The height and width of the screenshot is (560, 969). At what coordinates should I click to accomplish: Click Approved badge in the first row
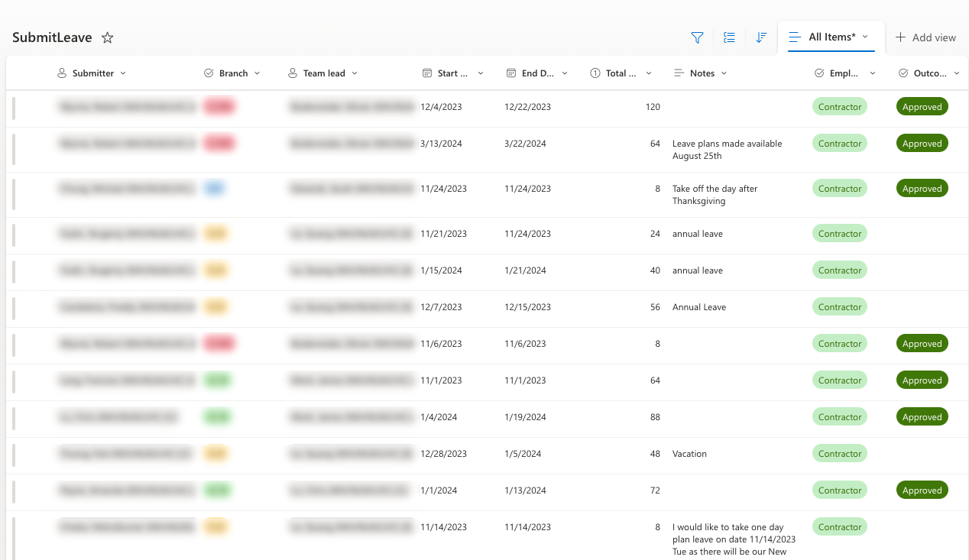[922, 107]
